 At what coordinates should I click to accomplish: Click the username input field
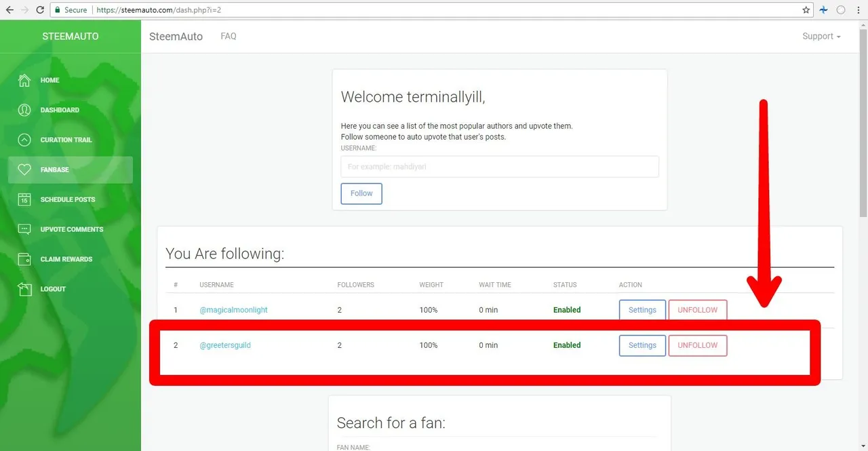[500, 167]
